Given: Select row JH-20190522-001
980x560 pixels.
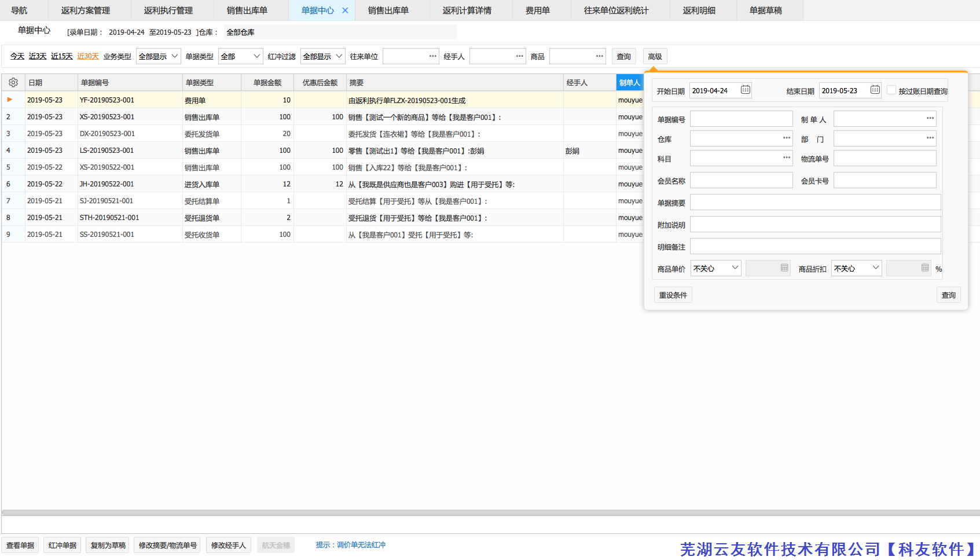Looking at the screenshot, I should coord(323,184).
